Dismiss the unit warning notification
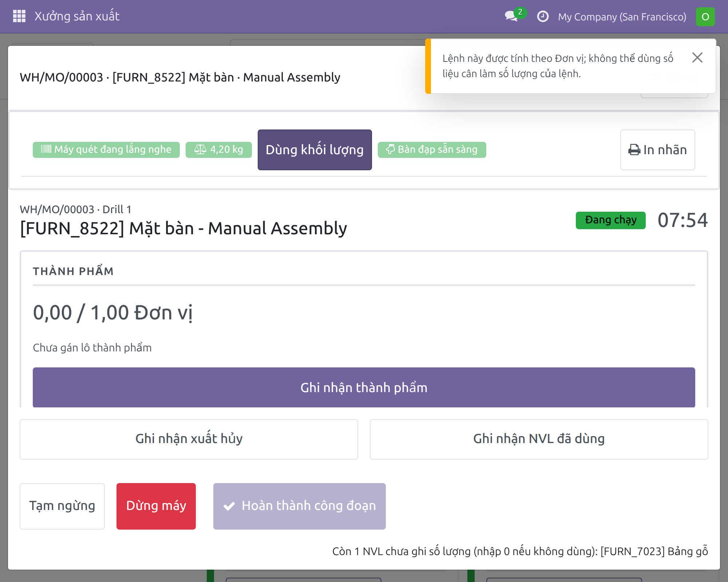Image resolution: width=728 pixels, height=582 pixels. [x=697, y=57]
